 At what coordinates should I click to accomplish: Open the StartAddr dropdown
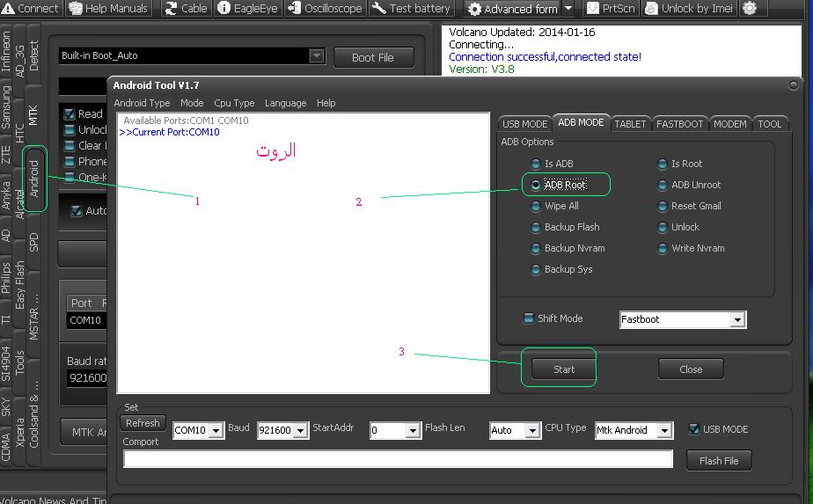tap(413, 430)
